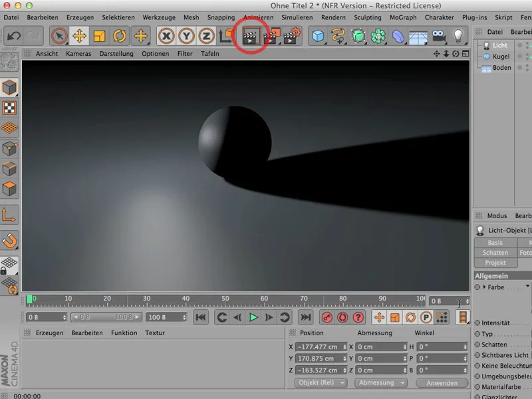Click the timeline preview range slider bar
Image resolution: width=532 pixels, height=399 pixels.
106,317
